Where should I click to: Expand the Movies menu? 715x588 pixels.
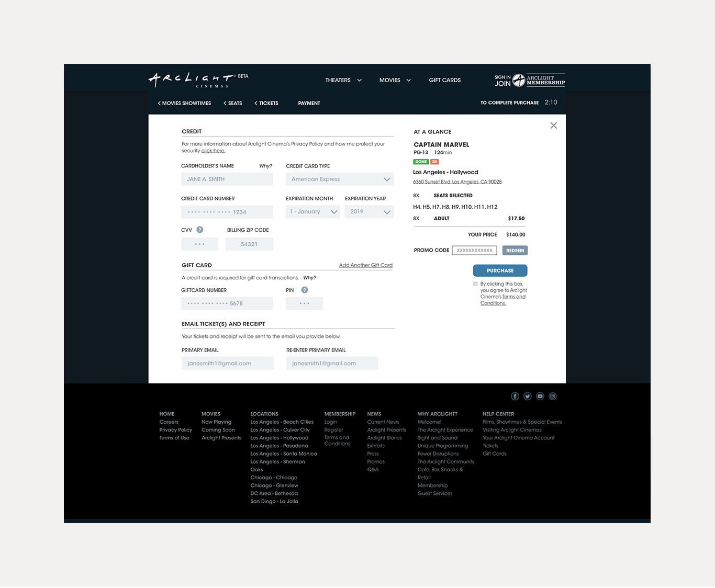(395, 80)
